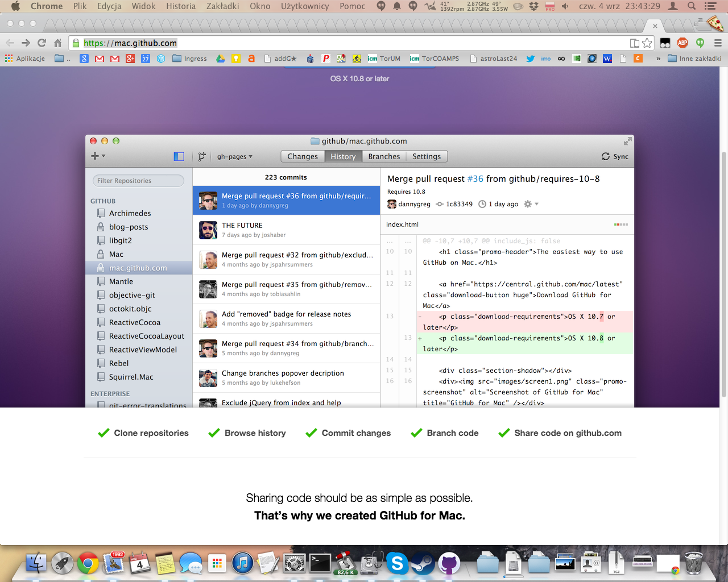Reload the page in Chrome
Screen dimensions: 728x582
(42, 43)
